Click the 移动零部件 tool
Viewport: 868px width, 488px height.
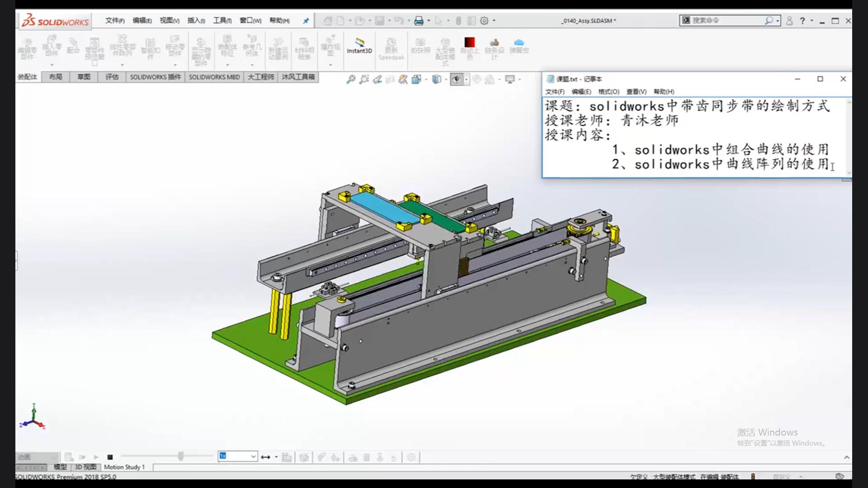[175, 47]
